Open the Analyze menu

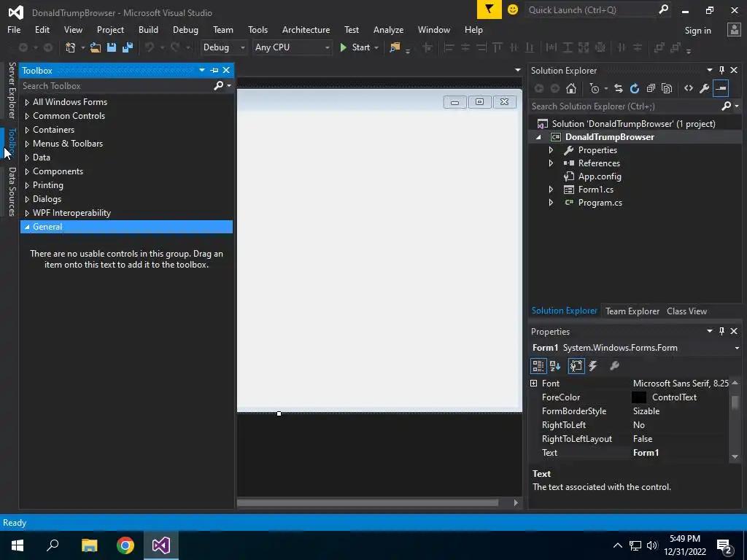pyautogui.click(x=388, y=29)
